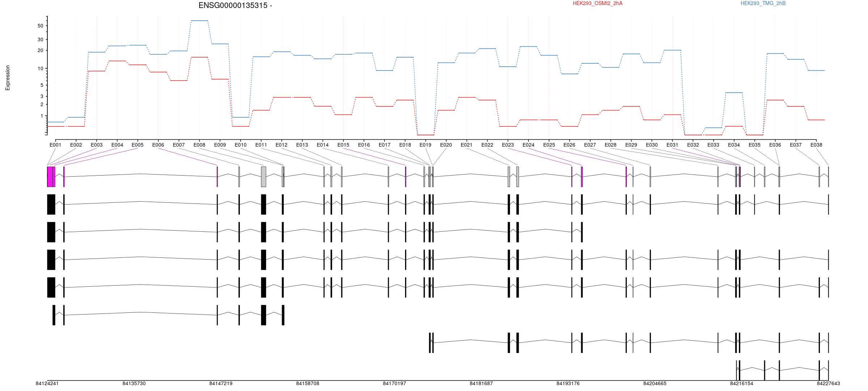Click exon label E037

(796, 145)
